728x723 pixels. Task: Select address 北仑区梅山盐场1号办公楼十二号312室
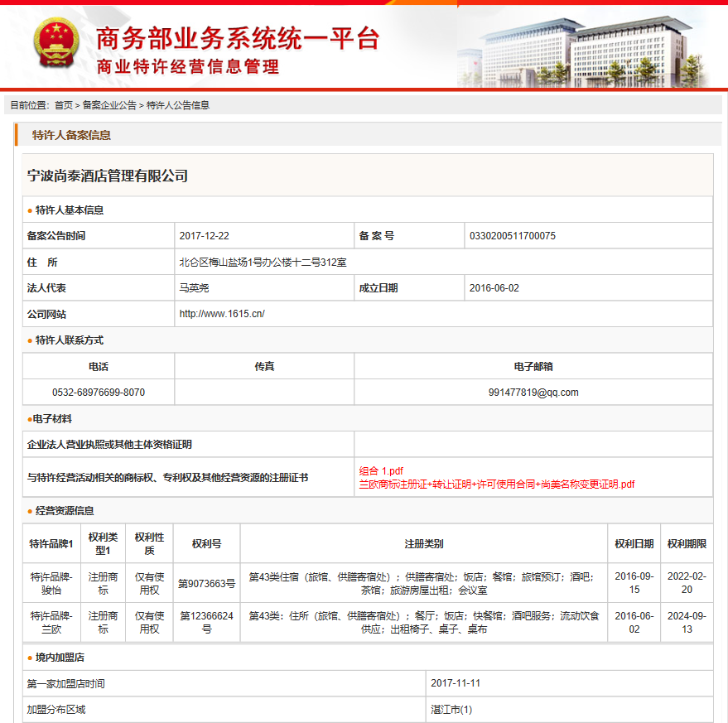click(263, 263)
